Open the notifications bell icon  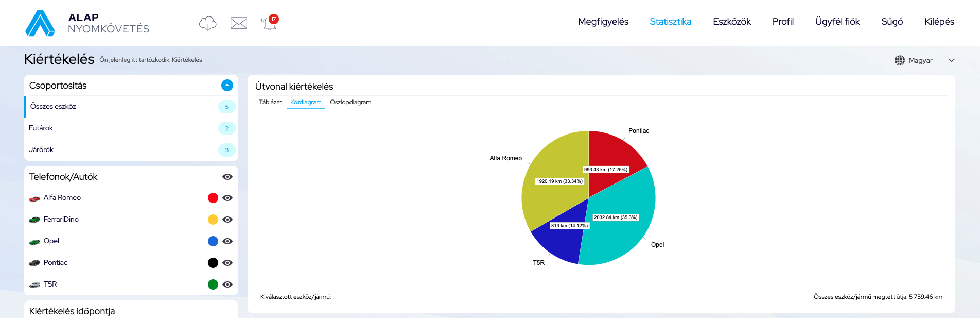pyautogui.click(x=269, y=23)
